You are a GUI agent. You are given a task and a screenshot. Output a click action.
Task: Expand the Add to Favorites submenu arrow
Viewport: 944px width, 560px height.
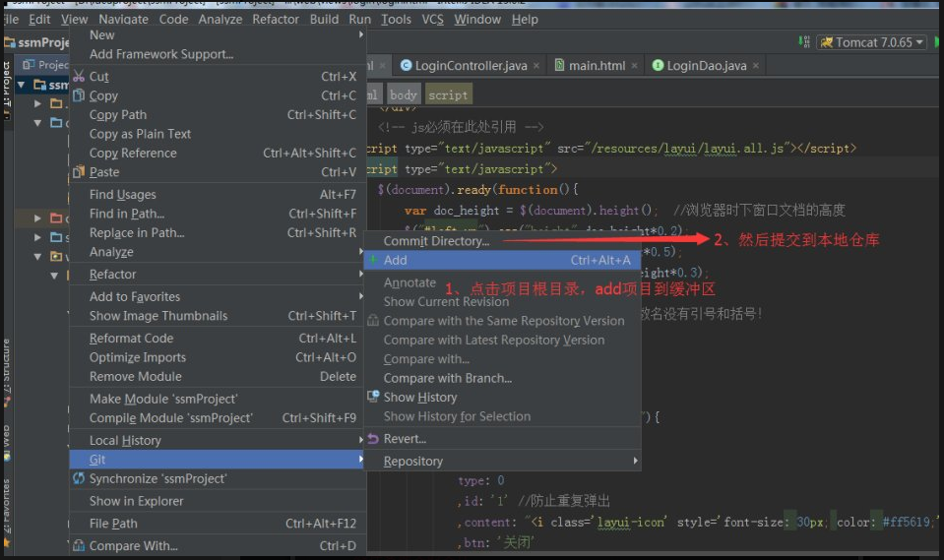[x=360, y=296]
